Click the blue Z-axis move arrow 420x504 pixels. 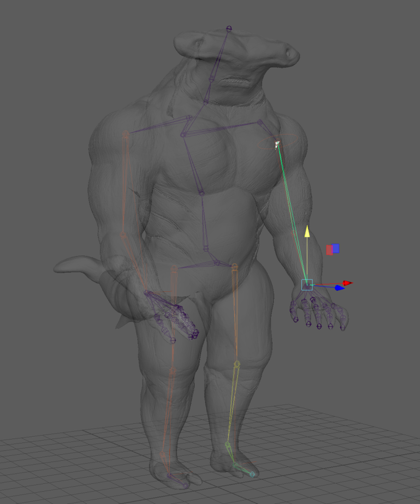(338, 288)
